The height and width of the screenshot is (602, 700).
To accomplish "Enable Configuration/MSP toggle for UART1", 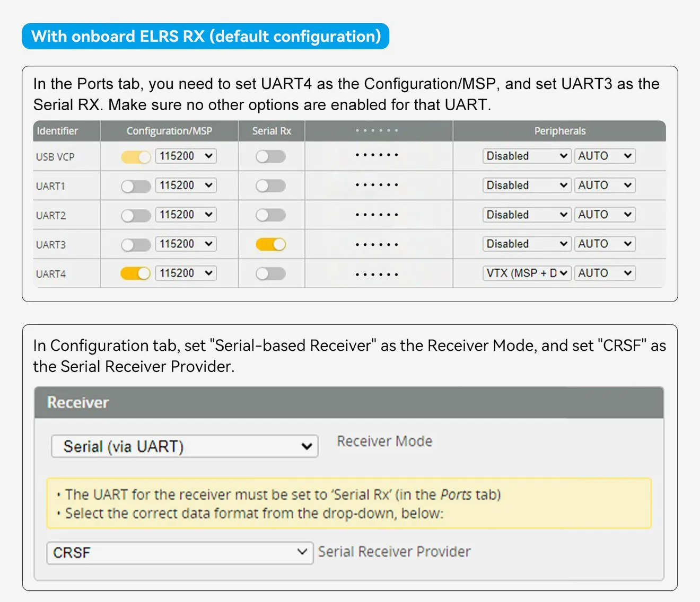I will [x=135, y=185].
